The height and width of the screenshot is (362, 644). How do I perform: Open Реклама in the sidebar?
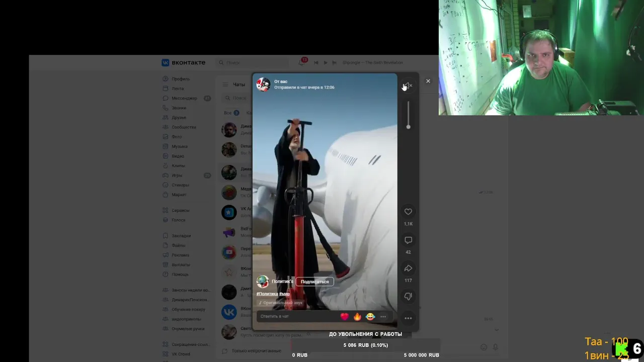(x=180, y=255)
